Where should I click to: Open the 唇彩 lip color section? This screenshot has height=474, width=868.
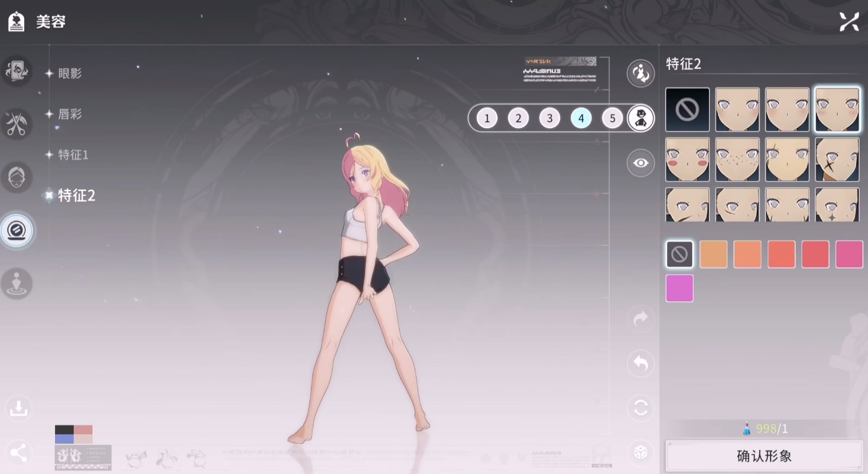click(x=69, y=114)
